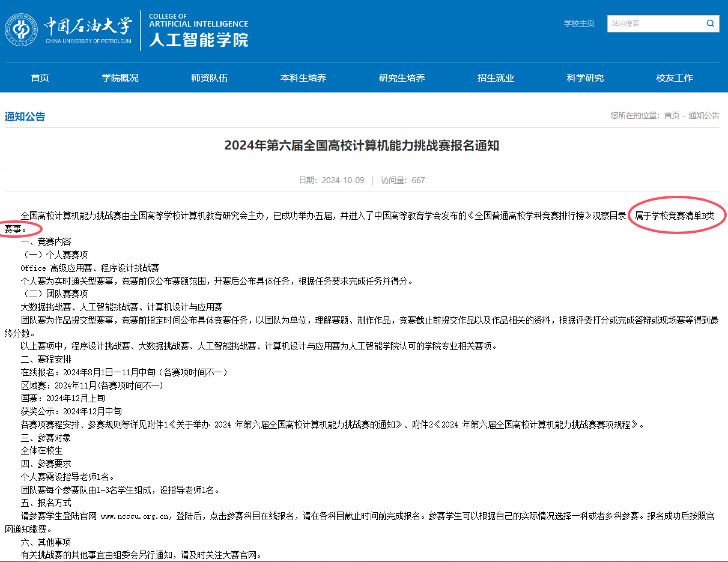This screenshot has width=728, height=562.
Task: Click the 通知公告 breadcrumb link
Action: pos(703,115)
